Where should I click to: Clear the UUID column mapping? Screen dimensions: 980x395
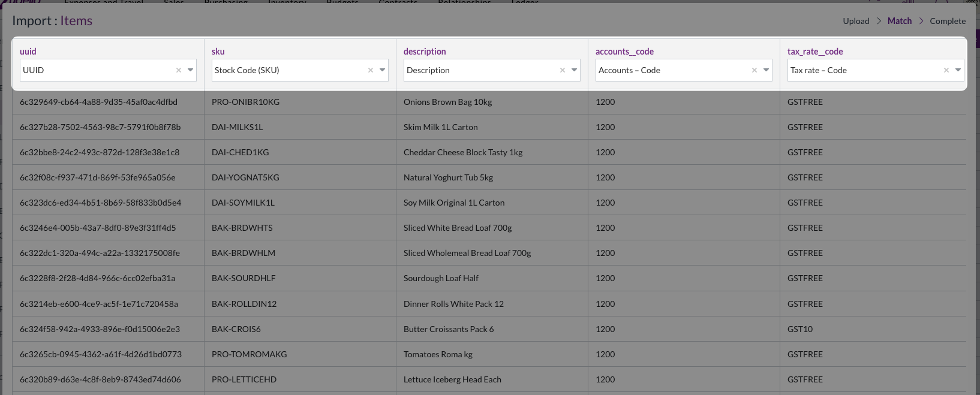click(179, 70)
